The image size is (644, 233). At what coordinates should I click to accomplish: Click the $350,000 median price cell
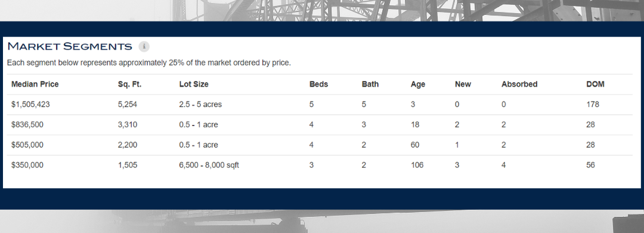pyautogui.click(x=27, y=165)
